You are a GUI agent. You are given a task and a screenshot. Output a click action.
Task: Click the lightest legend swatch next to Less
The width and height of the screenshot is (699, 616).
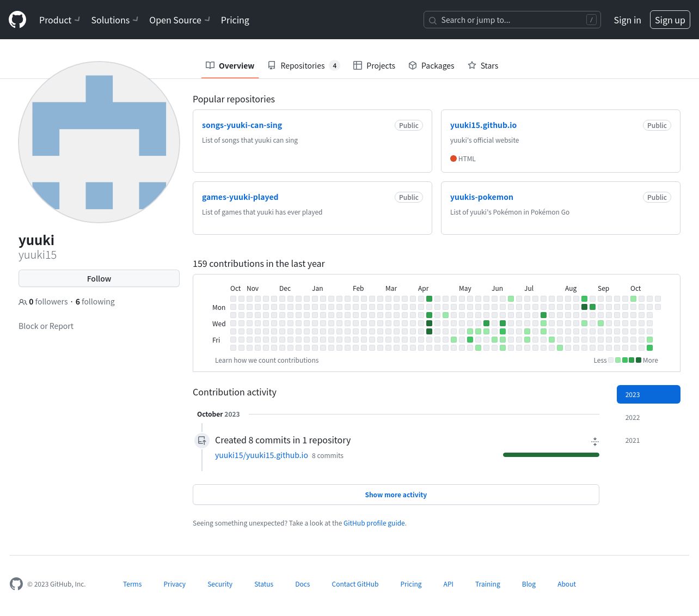tap(611, 360)
